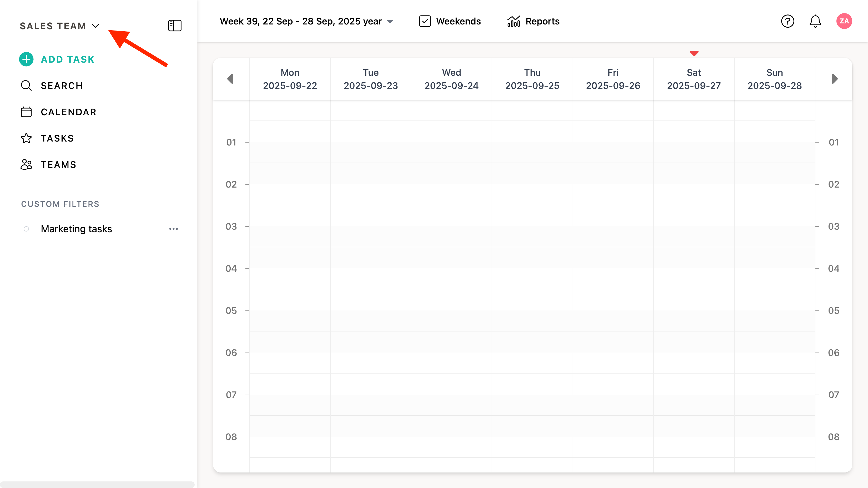This screenshot has width=868, height=488.
Task: Toggle the Weekends checkbox
Action: pyautogui.click(x=425, y=21)
